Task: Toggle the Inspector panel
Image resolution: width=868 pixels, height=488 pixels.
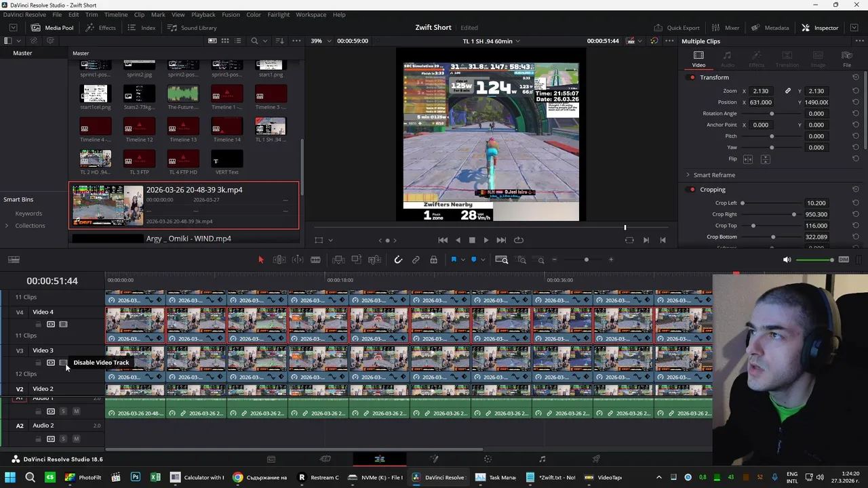Action: pos(820,28)
